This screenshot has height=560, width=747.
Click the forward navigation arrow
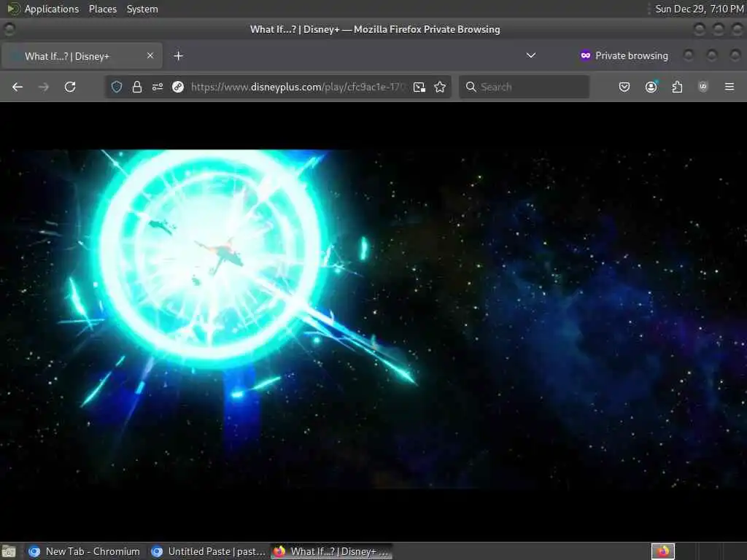(x=43, y=87)
